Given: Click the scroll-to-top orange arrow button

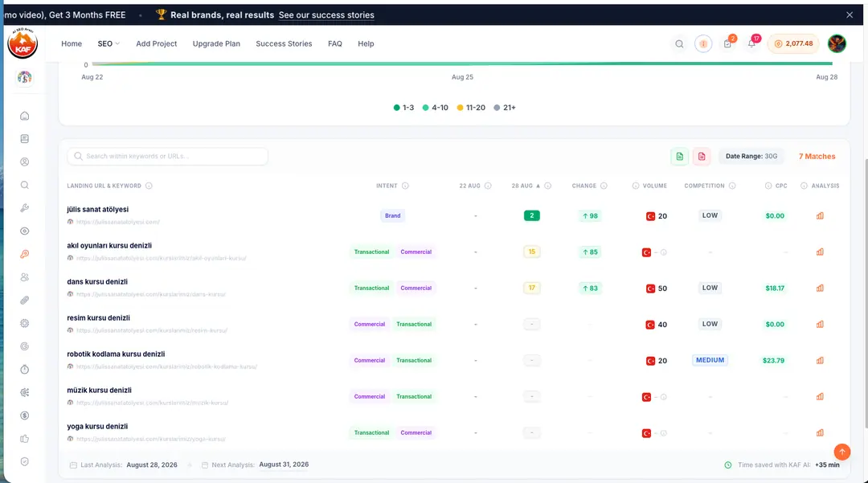Looking at the screenshot, I should 842,452.
